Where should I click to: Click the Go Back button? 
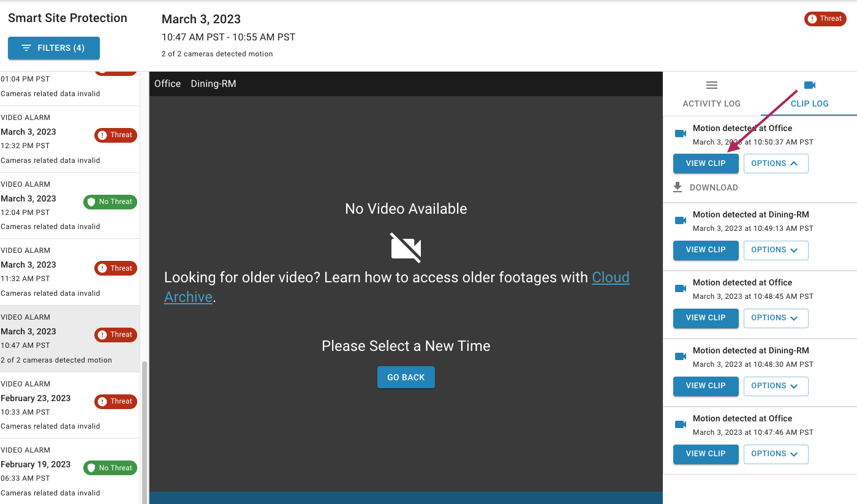406,377
